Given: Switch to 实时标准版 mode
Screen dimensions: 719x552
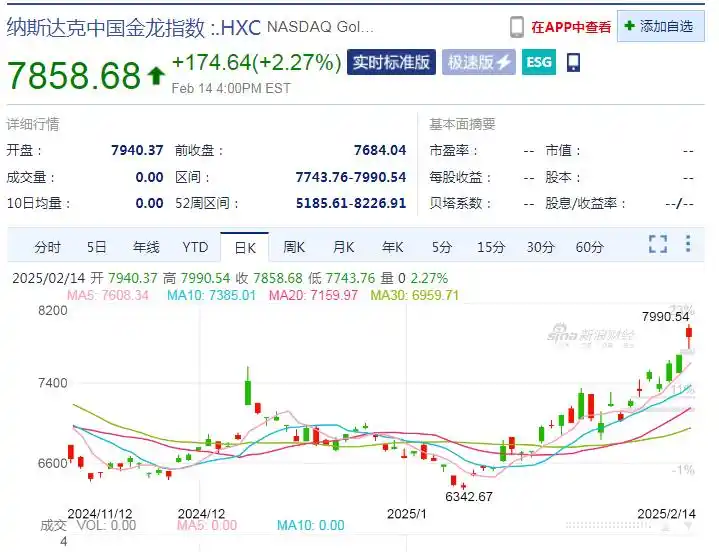Looking at the screenshot, I should [391, 63].
